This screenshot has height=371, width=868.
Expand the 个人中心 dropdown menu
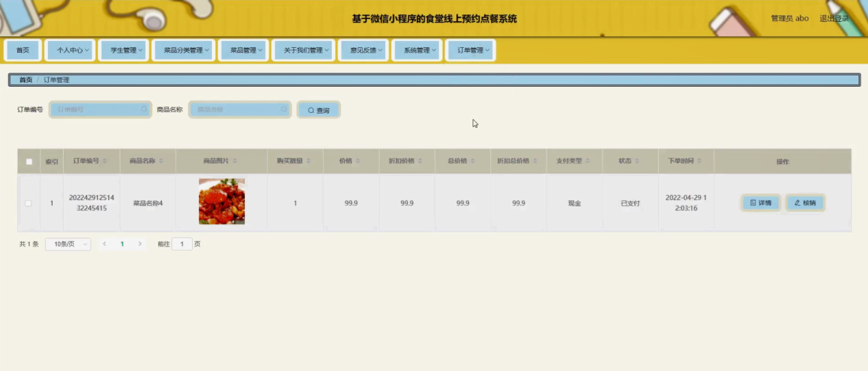(73, 51)
